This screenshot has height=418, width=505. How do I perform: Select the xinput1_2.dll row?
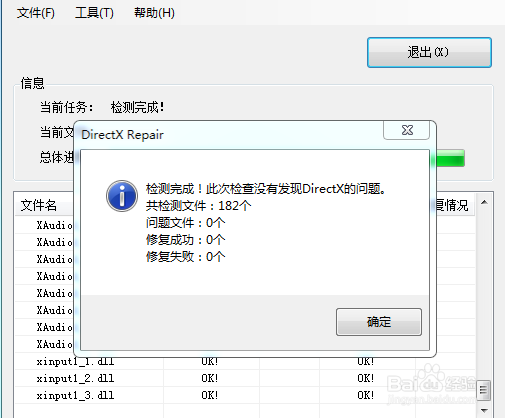tap(245, 378)
